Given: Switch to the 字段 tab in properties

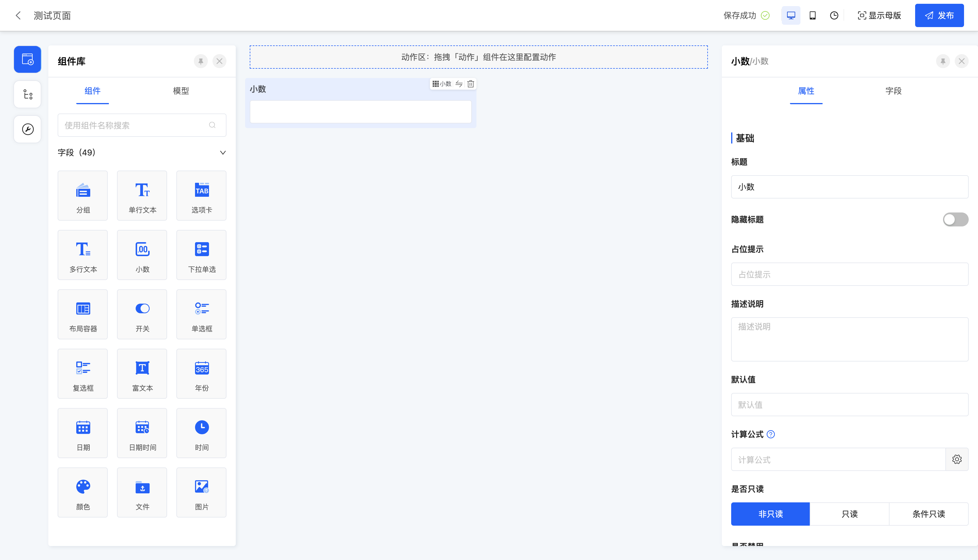Looking at the screenshot, I should (893, 91).
